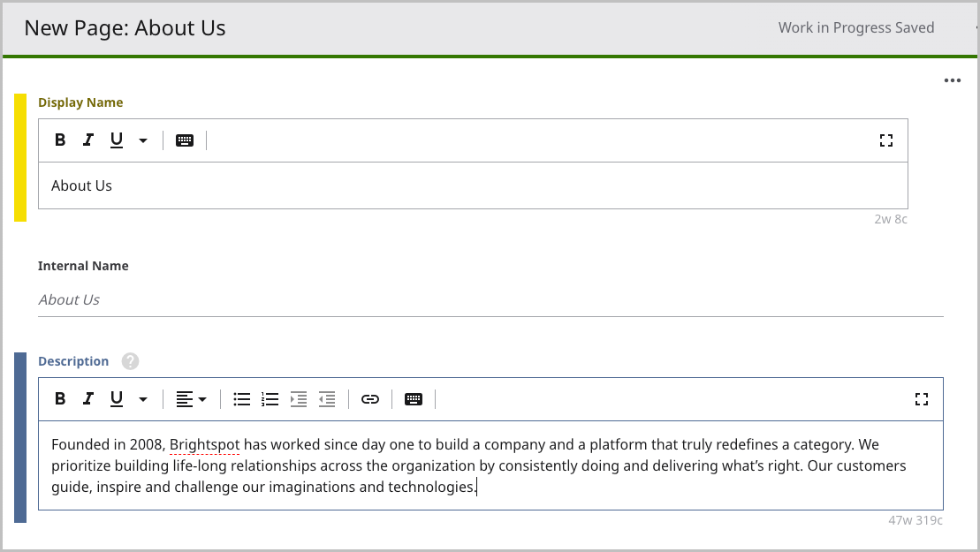The height and width of the screenshot is (552, 980).
Task: Click the three-dots more options menu
Action: (x=953, y=80)
